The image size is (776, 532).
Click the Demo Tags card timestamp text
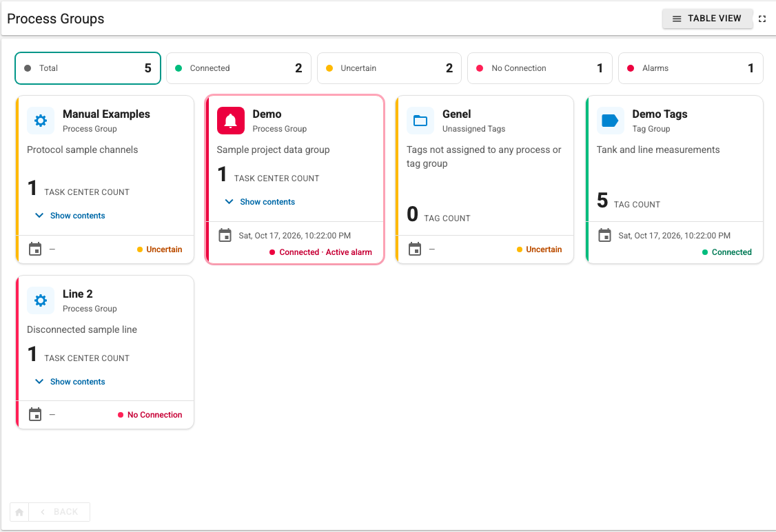(x=675, y=236)
